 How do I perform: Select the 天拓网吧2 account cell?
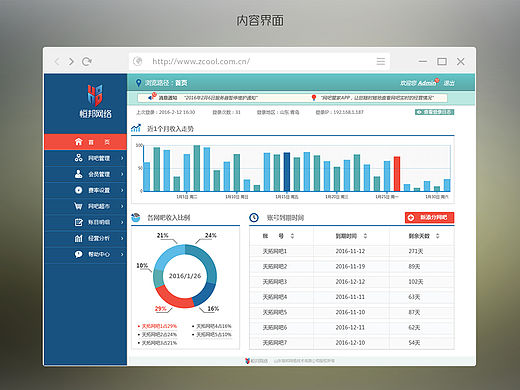tap(275, 266)
